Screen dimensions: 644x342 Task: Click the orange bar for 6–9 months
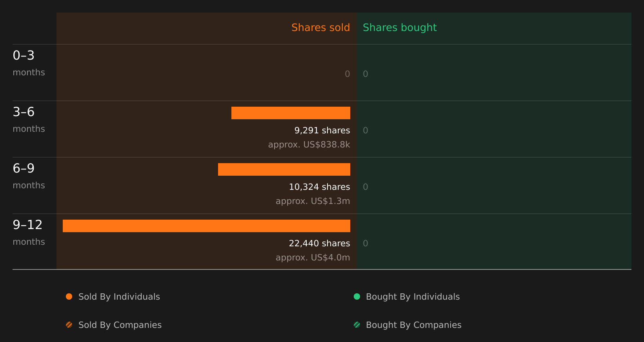284,169
